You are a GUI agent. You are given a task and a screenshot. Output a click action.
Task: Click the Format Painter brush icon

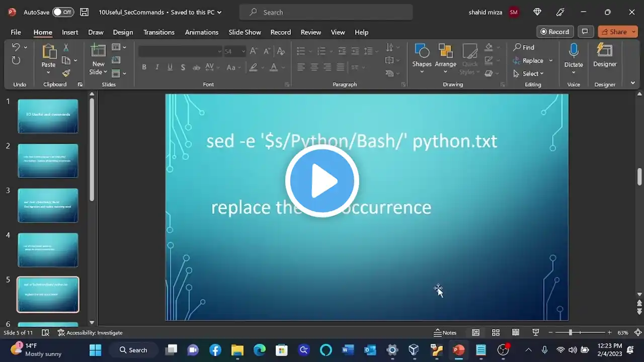pyautogui.click(x=66, y=73)
